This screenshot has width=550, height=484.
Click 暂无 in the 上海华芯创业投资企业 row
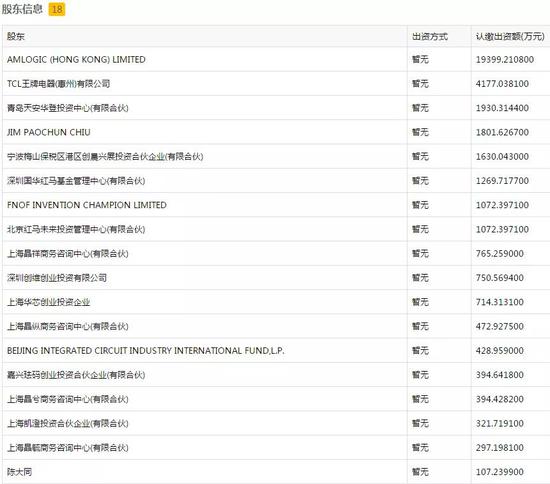coord(420,302)
